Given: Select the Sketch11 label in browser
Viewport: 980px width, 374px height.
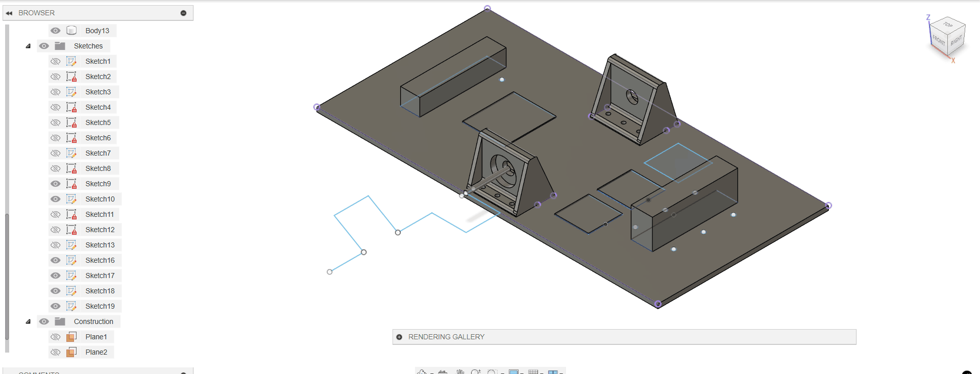Looking at the screenshot, I should click(100, 214).
